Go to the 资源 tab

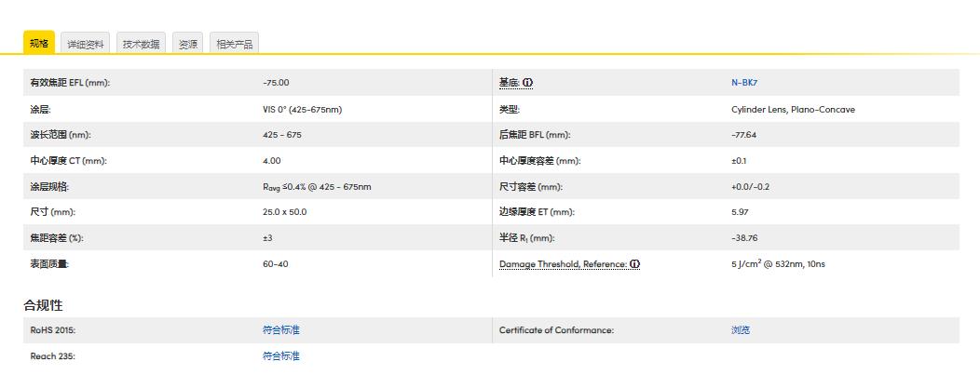[188, 44]
